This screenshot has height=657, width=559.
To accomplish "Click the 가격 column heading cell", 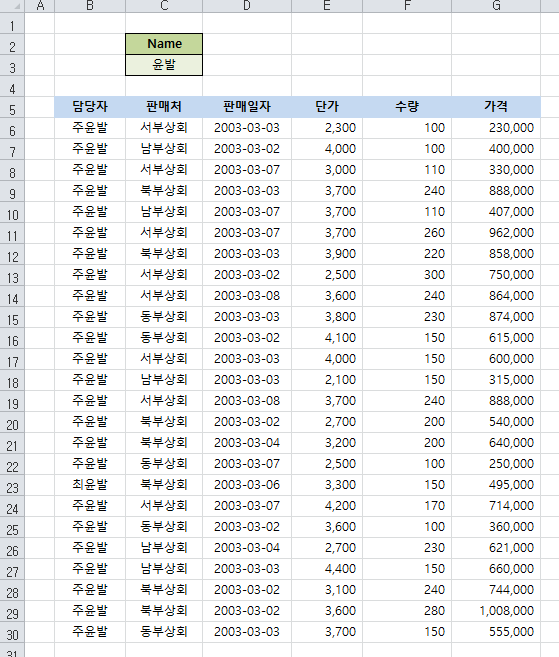I will [496, 107].
